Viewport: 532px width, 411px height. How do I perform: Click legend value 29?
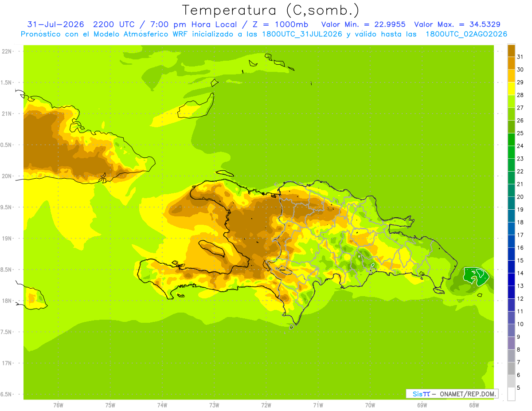pos(520,82)
